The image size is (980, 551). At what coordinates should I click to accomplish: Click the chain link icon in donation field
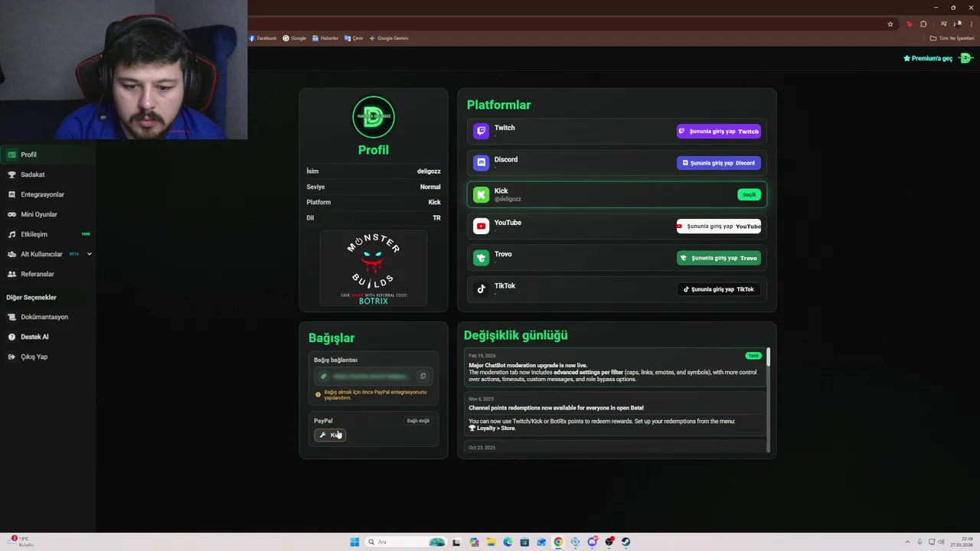point(323,376)
